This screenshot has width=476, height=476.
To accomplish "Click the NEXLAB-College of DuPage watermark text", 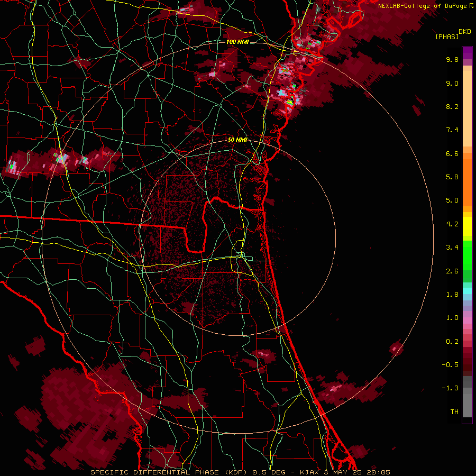I will coord(422,6).
